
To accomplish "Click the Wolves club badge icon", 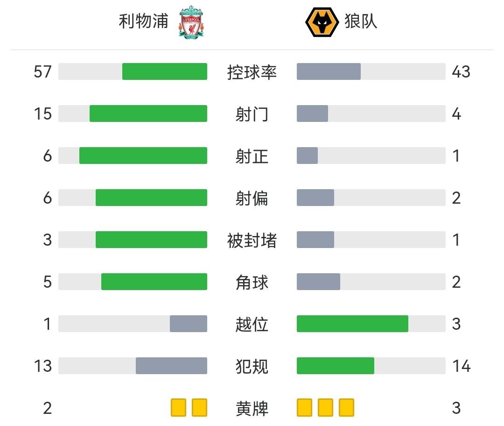I will click(322, 22).
